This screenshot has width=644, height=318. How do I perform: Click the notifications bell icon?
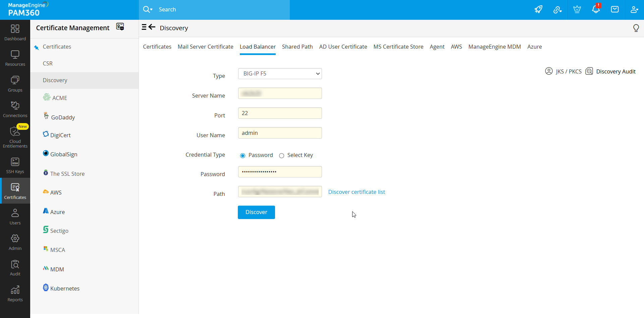(x=596, y=9)
